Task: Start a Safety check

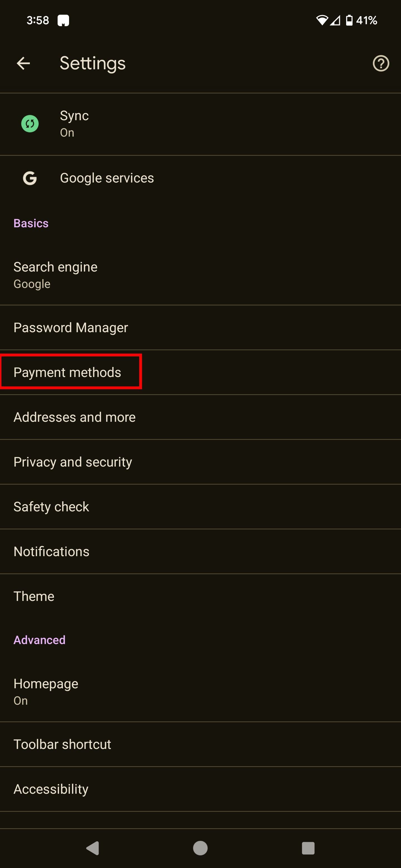Action: tap(51, 506)
